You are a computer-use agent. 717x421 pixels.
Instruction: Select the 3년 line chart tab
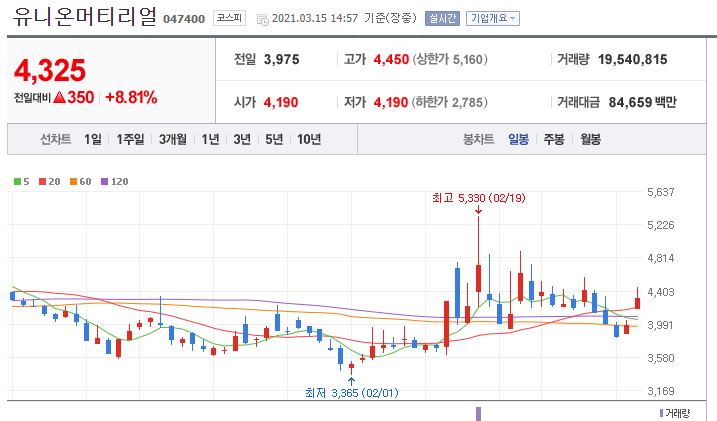pyautogui.click(x=242, y=139)
